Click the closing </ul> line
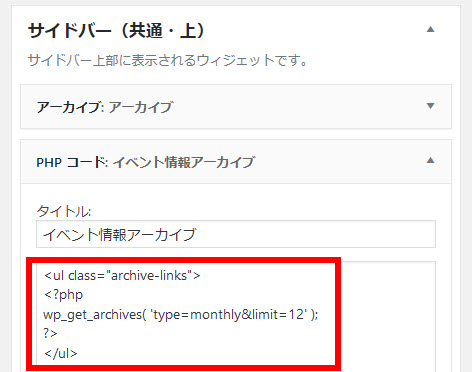472x372 pixels. (x=60, y=353)
